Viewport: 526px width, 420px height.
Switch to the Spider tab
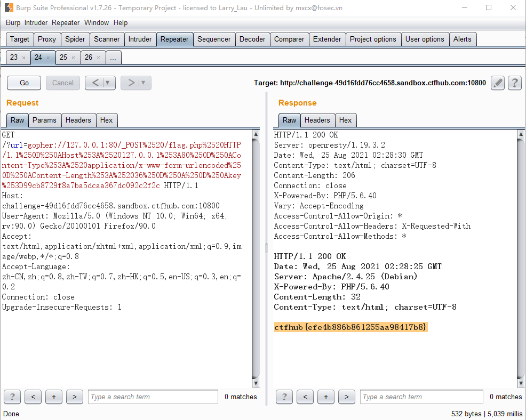click(x=75, y=39)
